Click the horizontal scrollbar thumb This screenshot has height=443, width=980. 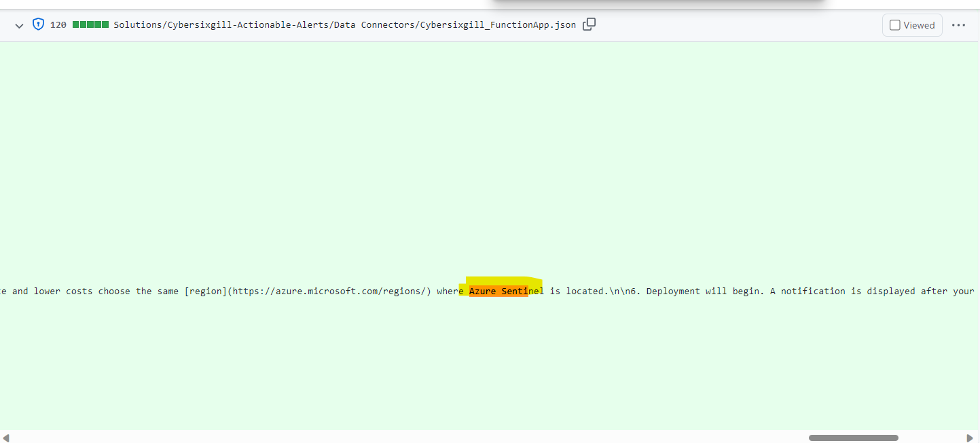point(853,438)
